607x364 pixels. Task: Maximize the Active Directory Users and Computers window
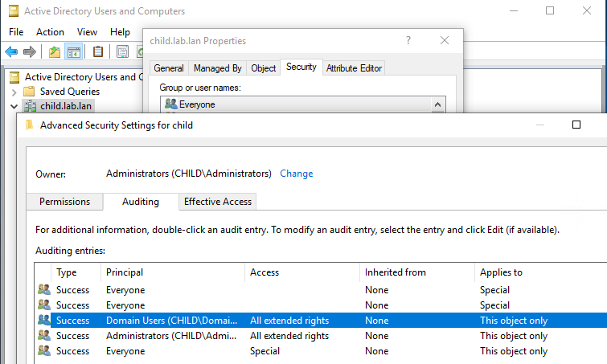click(550, 10)
